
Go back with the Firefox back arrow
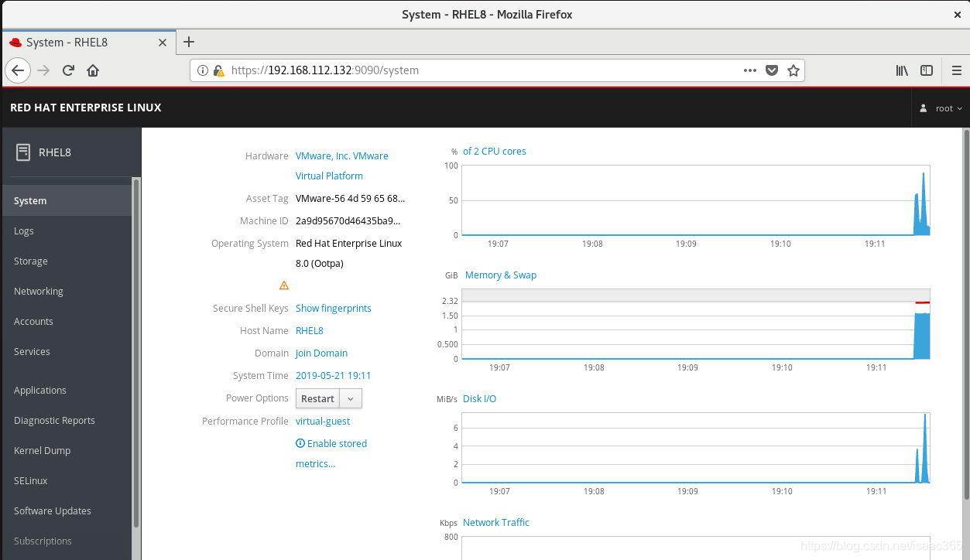tap(18, 70)
